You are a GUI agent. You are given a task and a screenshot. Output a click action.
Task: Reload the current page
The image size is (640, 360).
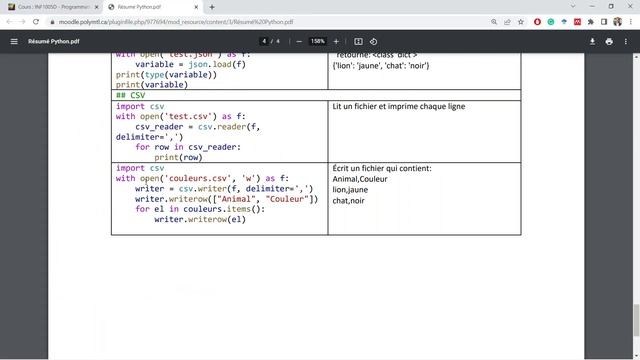point(36,22)
